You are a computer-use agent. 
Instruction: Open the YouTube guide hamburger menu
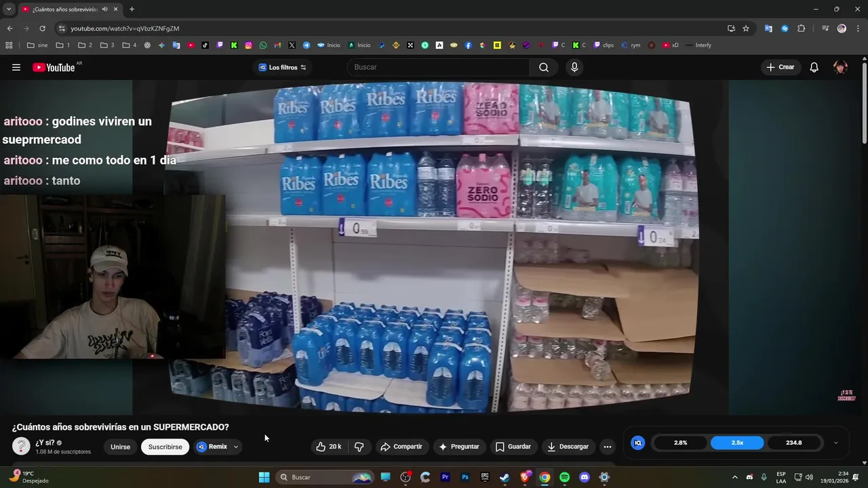[x=16, y=67]
